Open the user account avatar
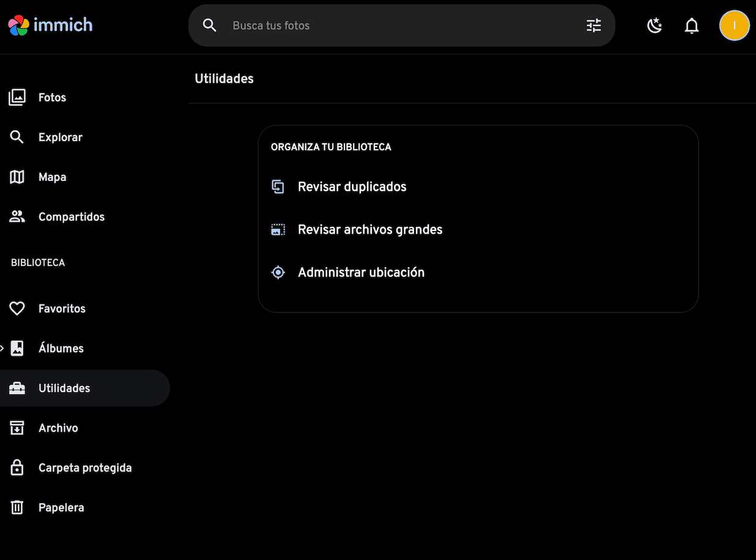Image resolution: width=756 pixels, height=560 pixels. pos(734,26)
